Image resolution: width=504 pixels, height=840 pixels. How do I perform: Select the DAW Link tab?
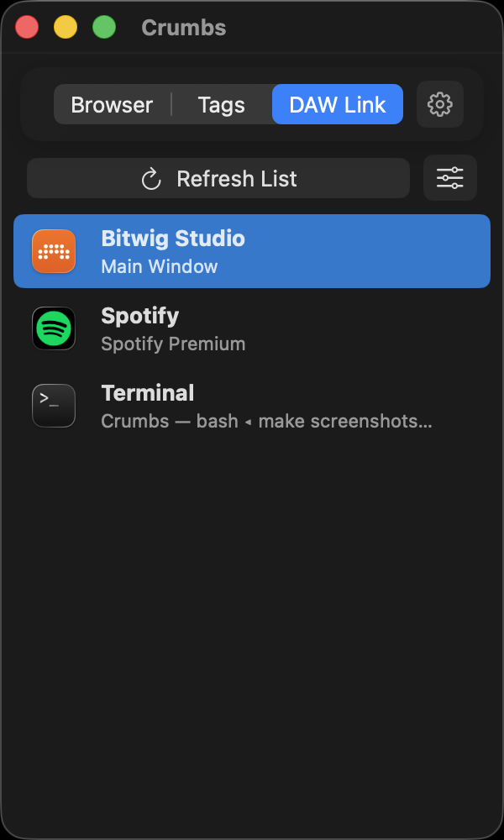point(338,105)
